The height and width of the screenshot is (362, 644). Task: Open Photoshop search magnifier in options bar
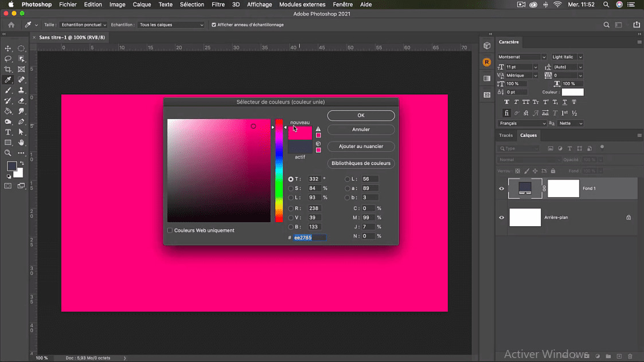click(606, 25)
